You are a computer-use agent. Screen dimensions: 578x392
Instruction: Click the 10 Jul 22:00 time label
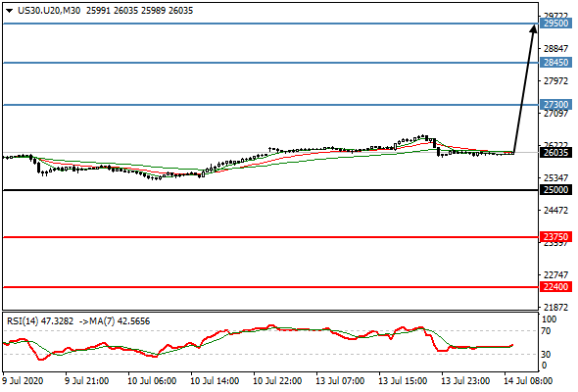277,380
